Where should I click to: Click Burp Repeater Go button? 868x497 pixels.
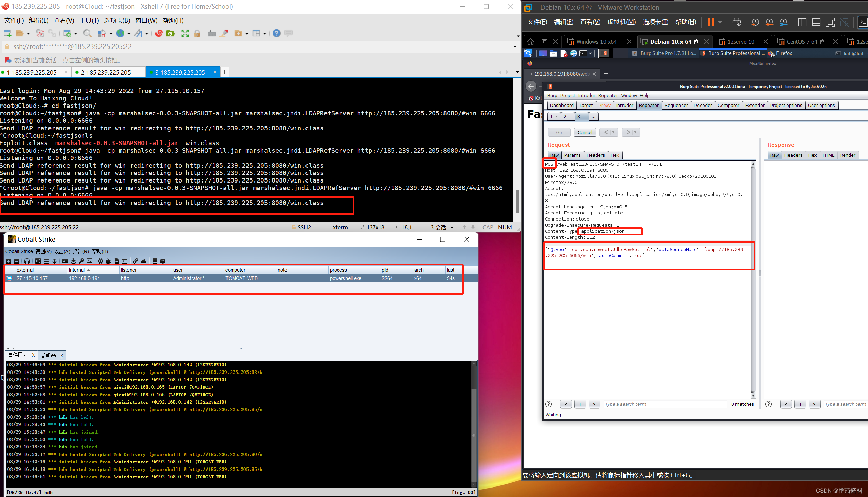[559, 132]
